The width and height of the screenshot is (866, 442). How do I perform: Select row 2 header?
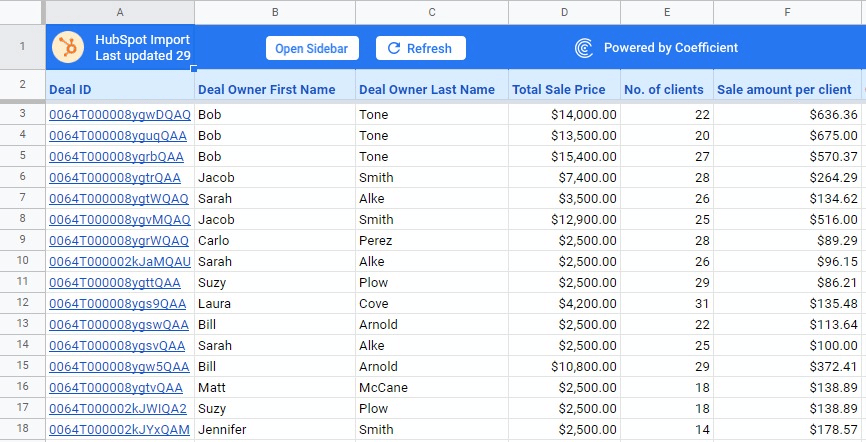22,84
